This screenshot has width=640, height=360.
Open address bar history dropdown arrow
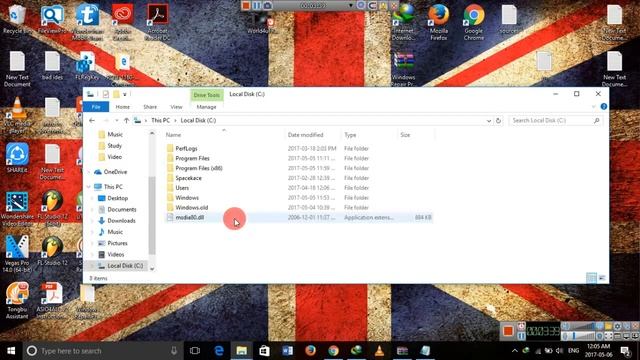coord(489,121)
